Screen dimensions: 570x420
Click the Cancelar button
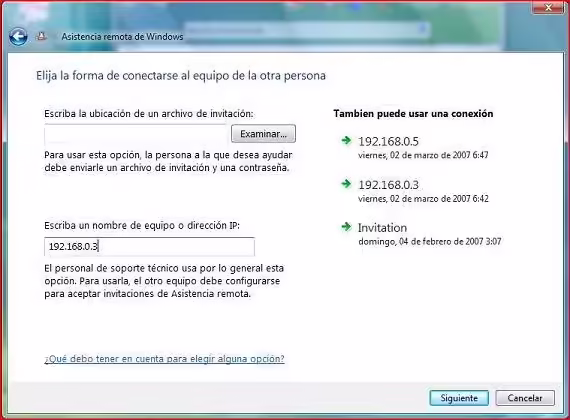(x=525, y=398)
